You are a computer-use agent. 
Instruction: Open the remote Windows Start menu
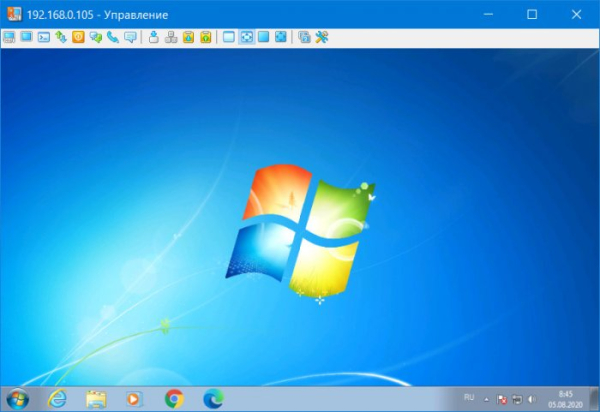pos(17,398)
